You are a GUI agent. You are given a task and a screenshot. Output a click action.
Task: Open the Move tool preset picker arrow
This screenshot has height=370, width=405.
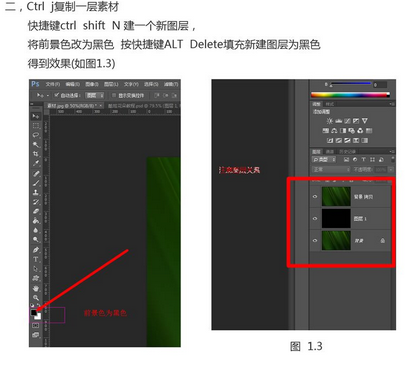pyautogui.click(x=48, y=96)
